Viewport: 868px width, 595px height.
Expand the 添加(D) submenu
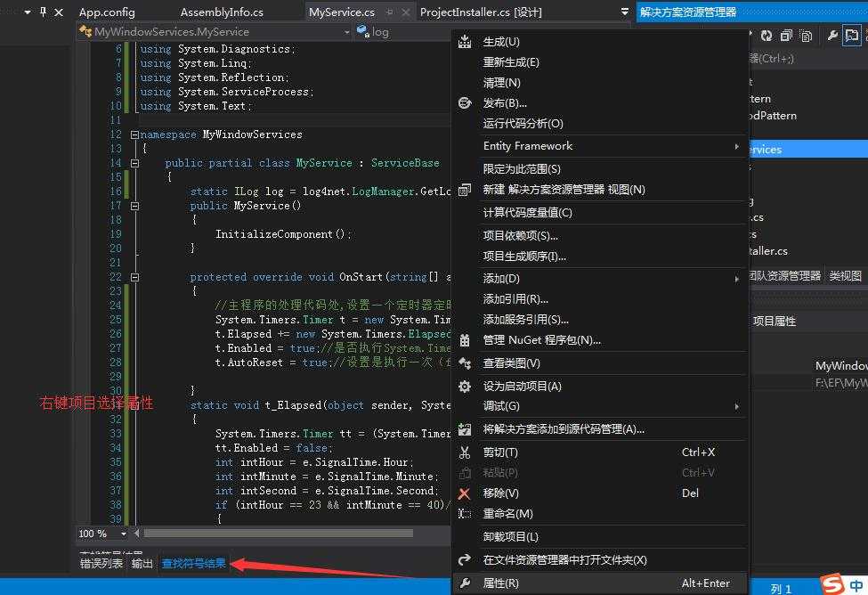coord(736,279)
